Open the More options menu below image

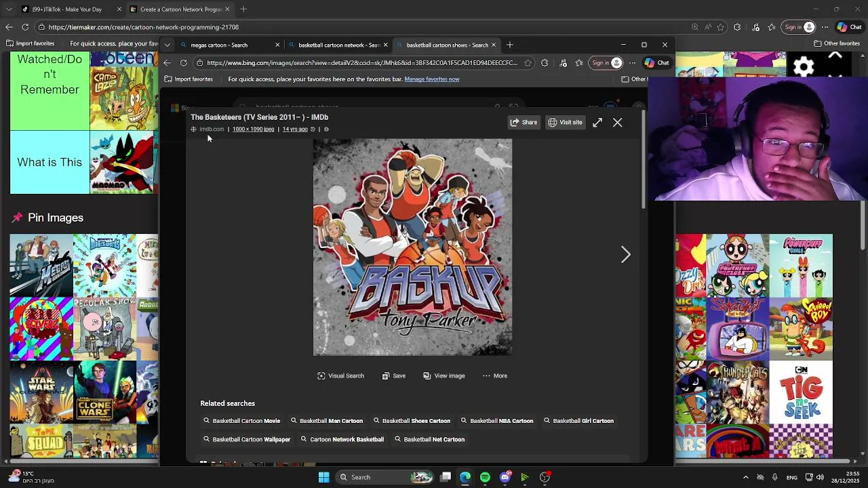coord(495,375)
